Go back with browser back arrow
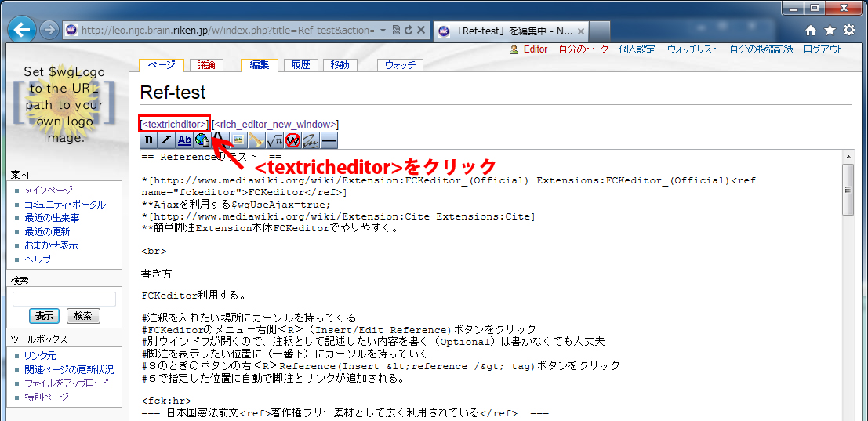 (x=23, y=31)
